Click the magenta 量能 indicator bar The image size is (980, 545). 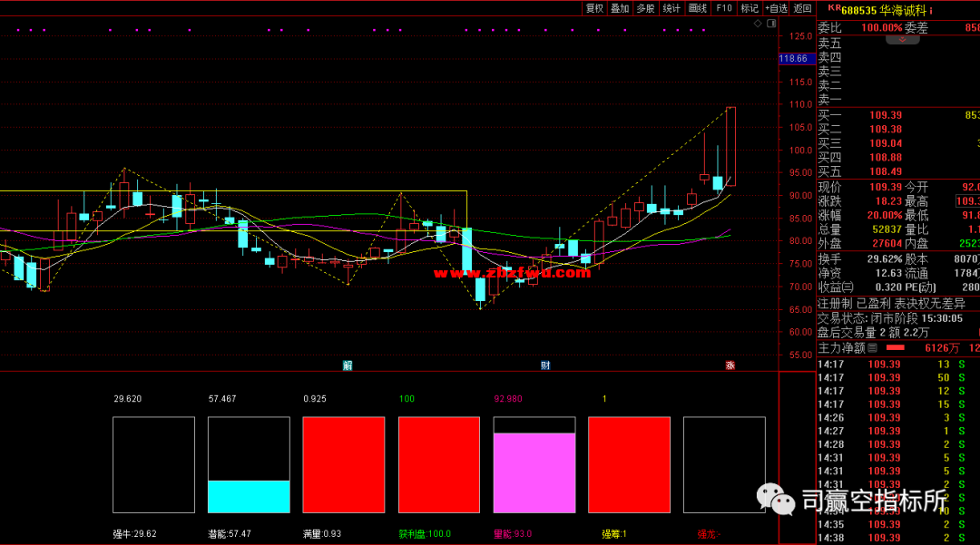[x=534, y=472]
